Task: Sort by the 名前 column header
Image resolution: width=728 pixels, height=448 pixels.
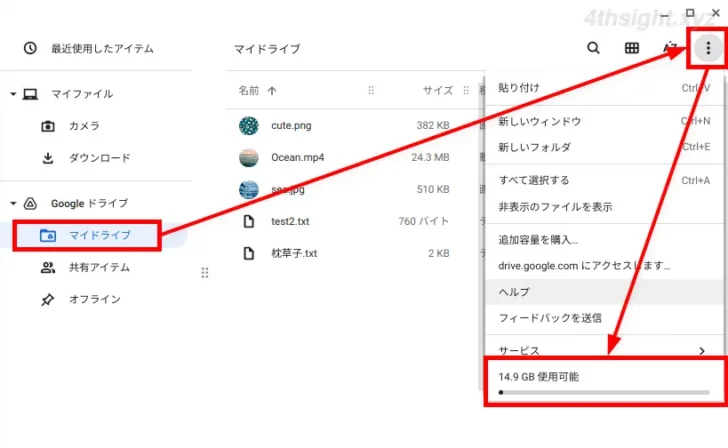Action: coord(249,91)
